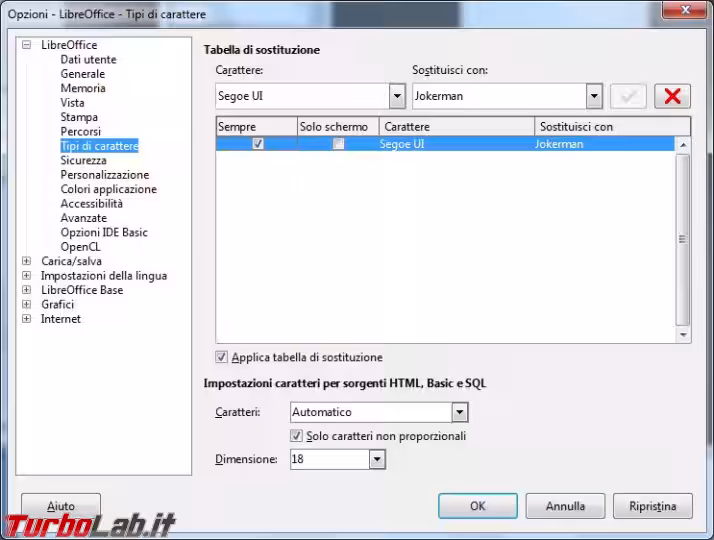714x540 pixels.
Task: Click the Dimensione 18 value field
Action: [330, 459]
